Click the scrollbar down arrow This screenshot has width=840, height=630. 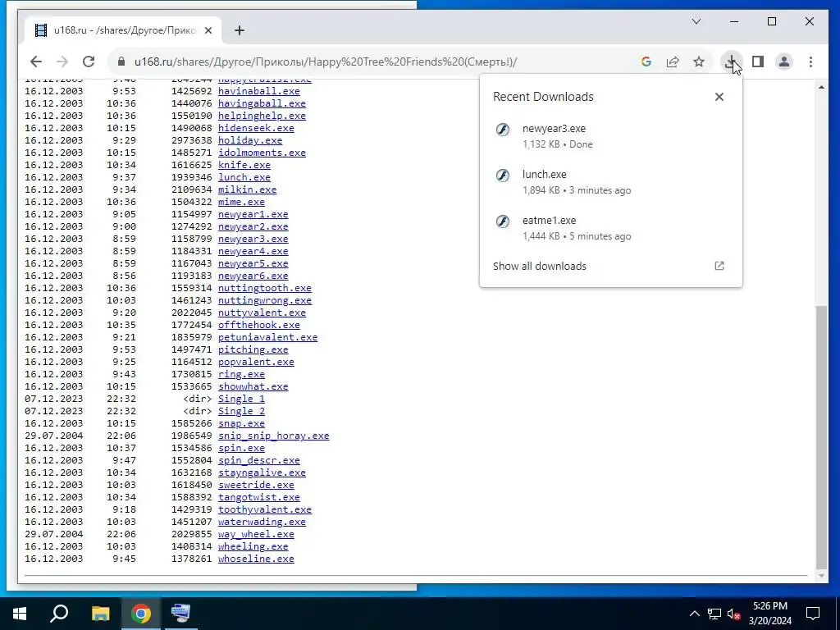coord(821,577)
